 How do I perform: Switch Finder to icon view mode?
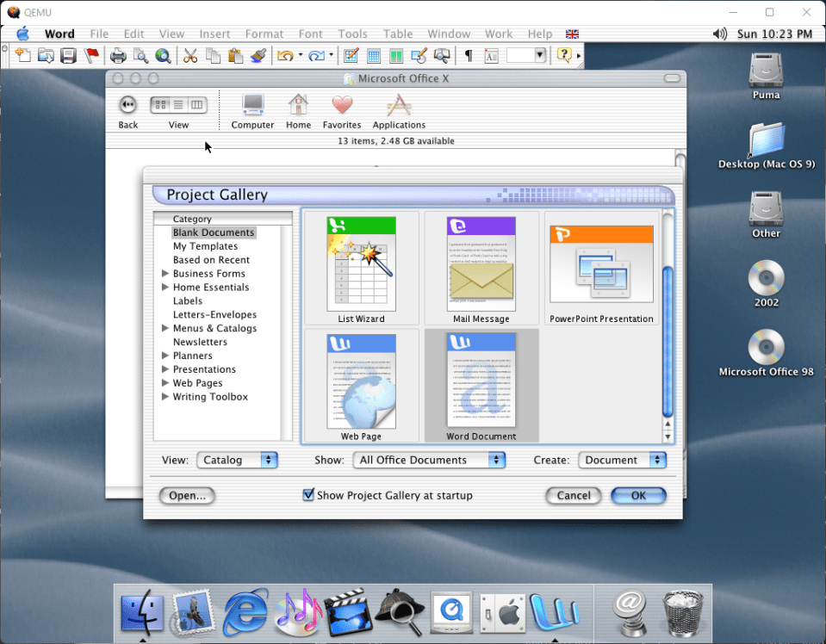160,105
